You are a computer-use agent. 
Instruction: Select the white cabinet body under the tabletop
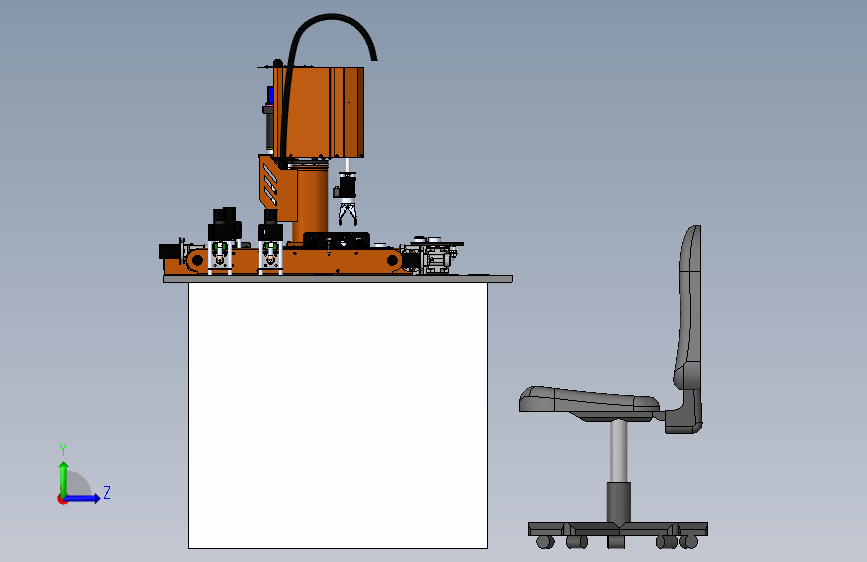[338, 415]
